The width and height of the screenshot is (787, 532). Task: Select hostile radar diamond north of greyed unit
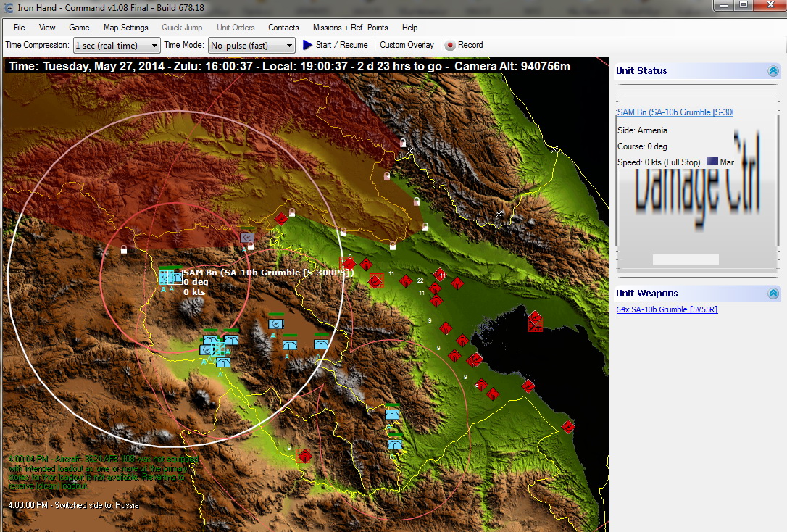(281, 218)
